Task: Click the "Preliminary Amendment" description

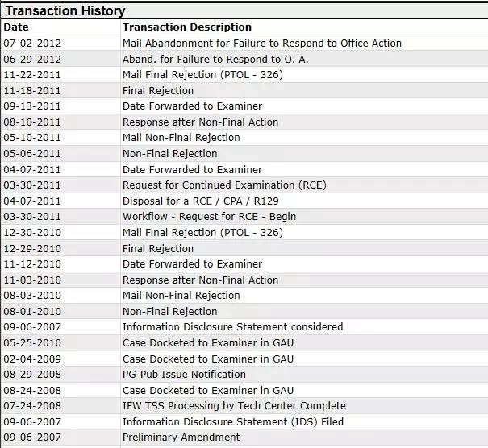Action: [x=181, y=438]
